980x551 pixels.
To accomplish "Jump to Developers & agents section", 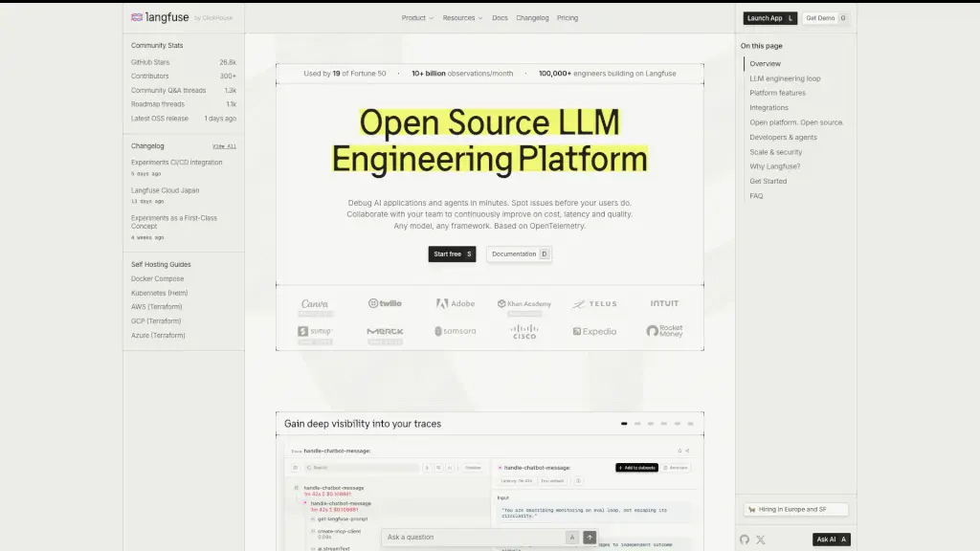I will coord(783,138).
